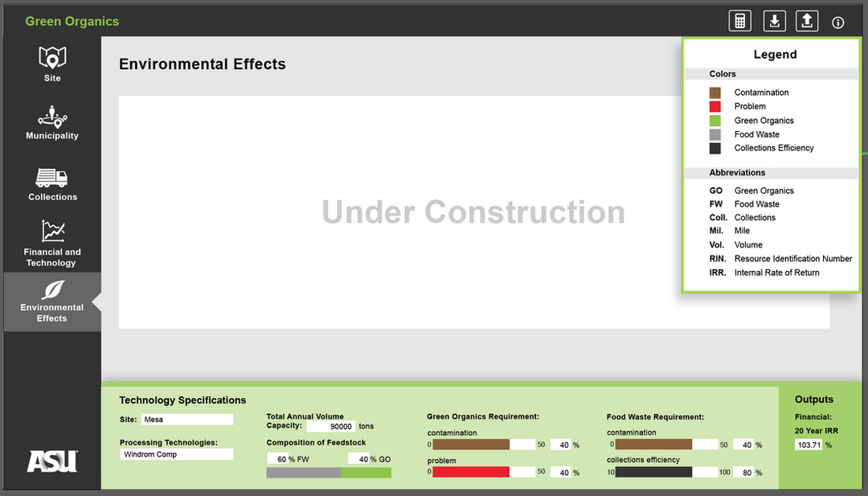The image size is (868, 496).
Task: Open the Collections truck icon
Action: click(52, 178)
